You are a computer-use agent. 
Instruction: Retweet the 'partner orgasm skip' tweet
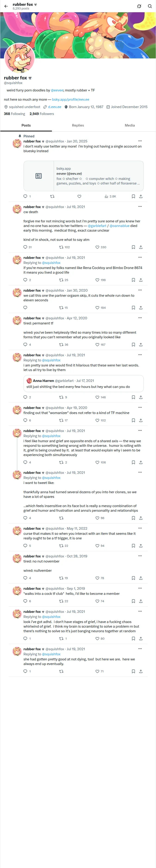tap(61, 307)
